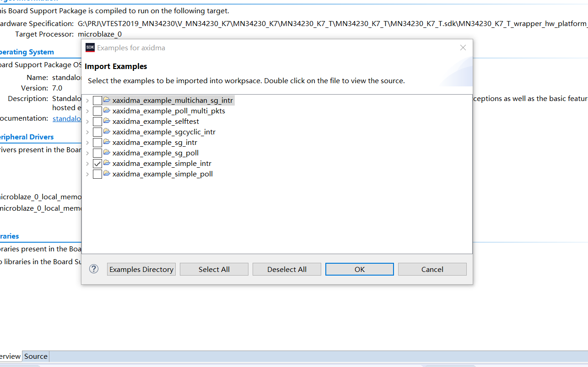Expand the xaxidma_example_sg_poll tree node
588x367 pixels.
[x=87, y=153]
